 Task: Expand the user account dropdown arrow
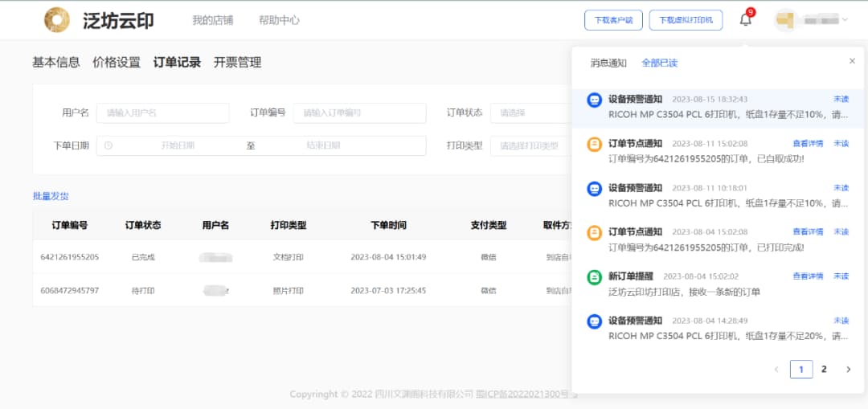(x=845, y=20)
